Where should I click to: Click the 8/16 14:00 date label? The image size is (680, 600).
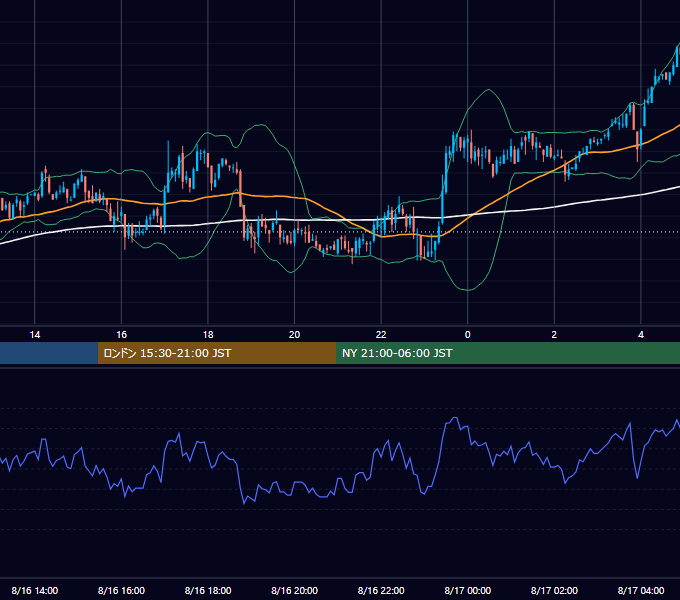[x=35, y=590]
